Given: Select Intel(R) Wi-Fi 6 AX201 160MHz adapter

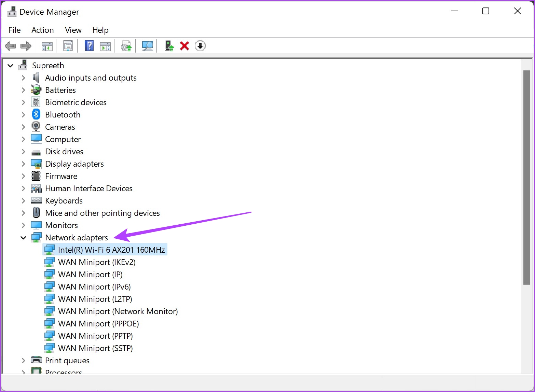Looking at the screenshot, I should tap(111, 250).
